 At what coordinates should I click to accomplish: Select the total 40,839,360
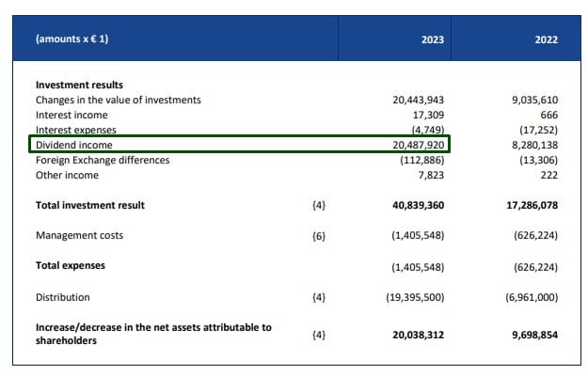tap(418, 205)
